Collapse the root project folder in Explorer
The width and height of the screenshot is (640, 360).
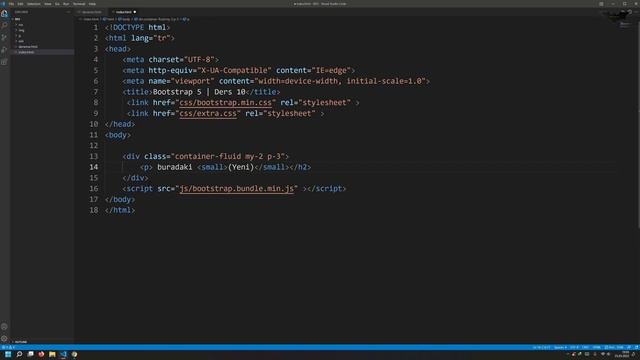click(17, 19)
